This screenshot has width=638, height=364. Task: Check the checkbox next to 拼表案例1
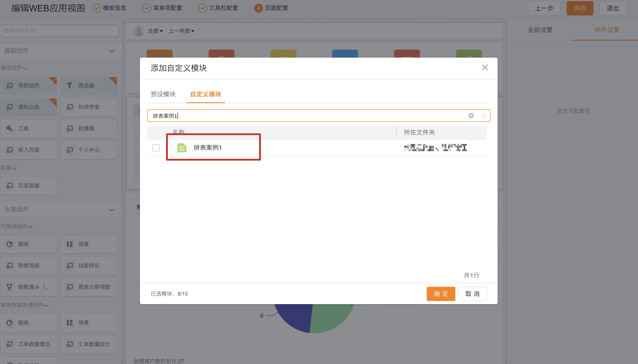click(156, 148)
